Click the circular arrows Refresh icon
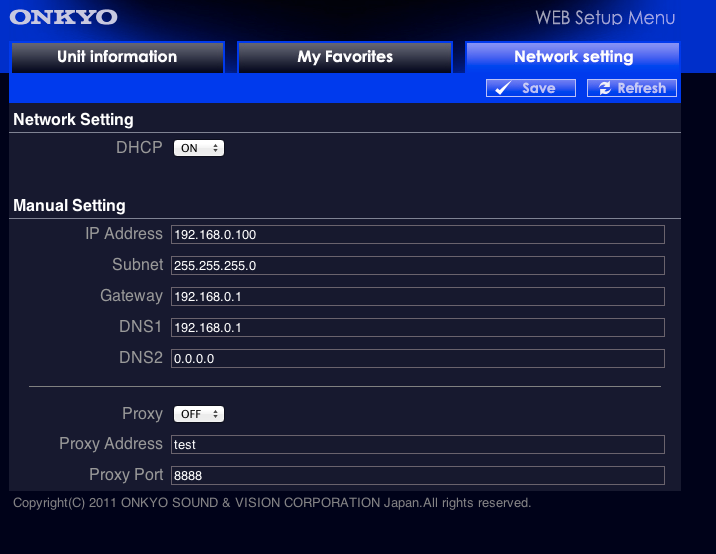716x554 pixels. click(x=603, y=88)
